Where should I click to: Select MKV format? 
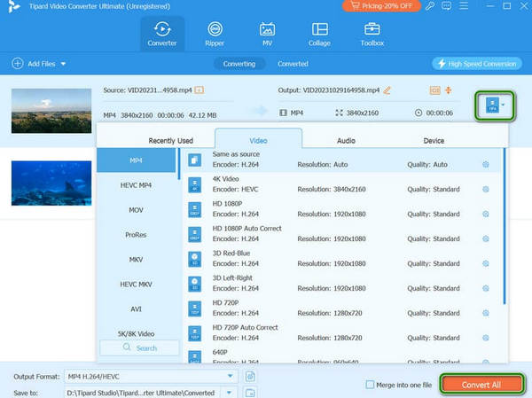(x=136, y=259)
